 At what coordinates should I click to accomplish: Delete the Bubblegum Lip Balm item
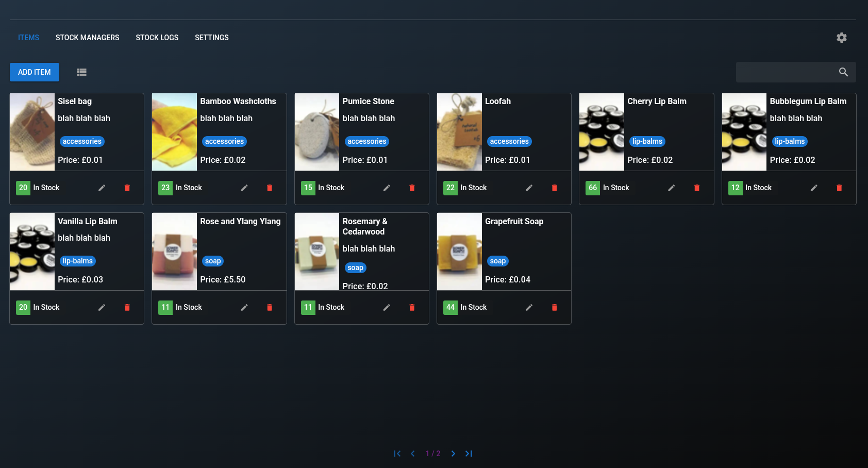click(x=839, y=188)
